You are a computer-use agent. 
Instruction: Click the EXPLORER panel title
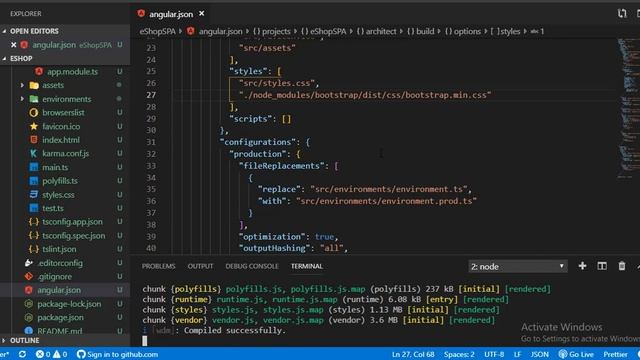[x=26, y=13]
